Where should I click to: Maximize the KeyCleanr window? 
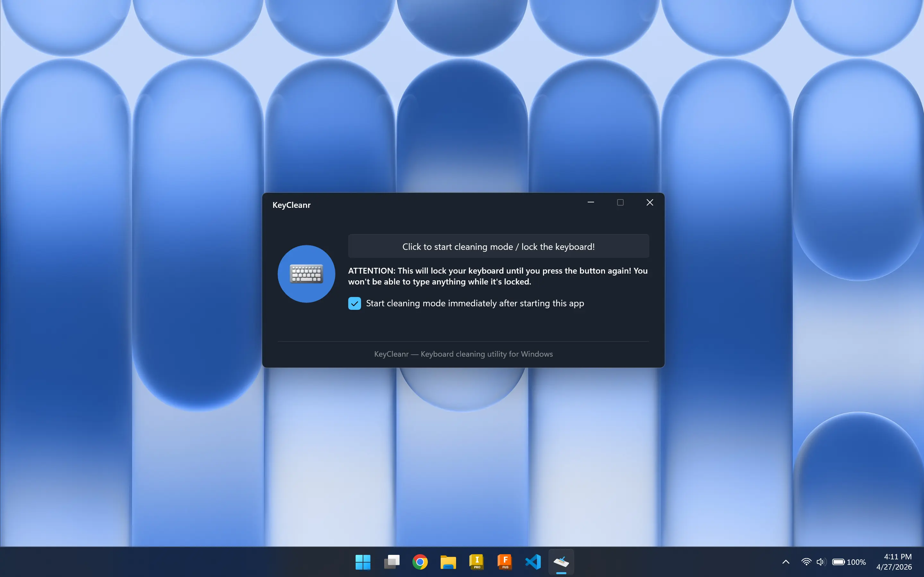point(620,202)
